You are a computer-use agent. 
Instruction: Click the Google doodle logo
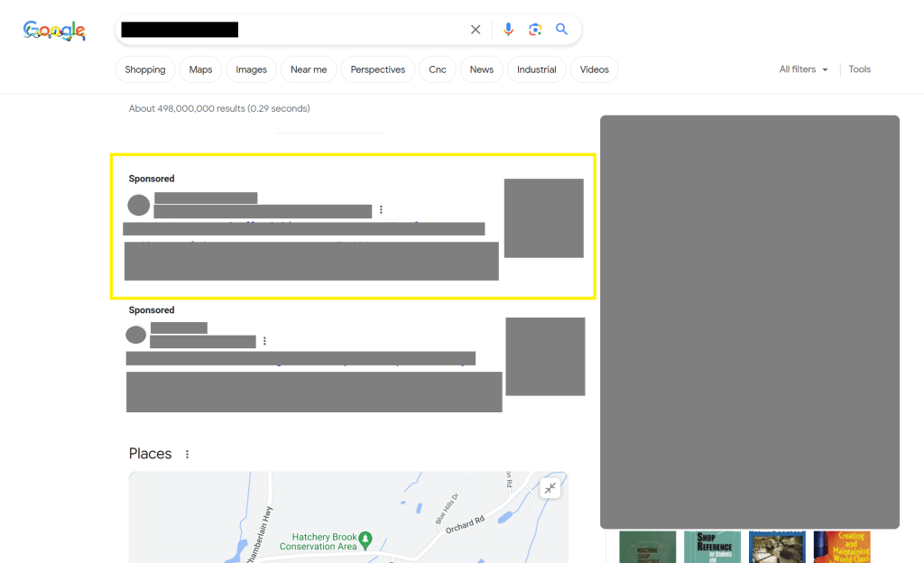click(x=54, y=32)
